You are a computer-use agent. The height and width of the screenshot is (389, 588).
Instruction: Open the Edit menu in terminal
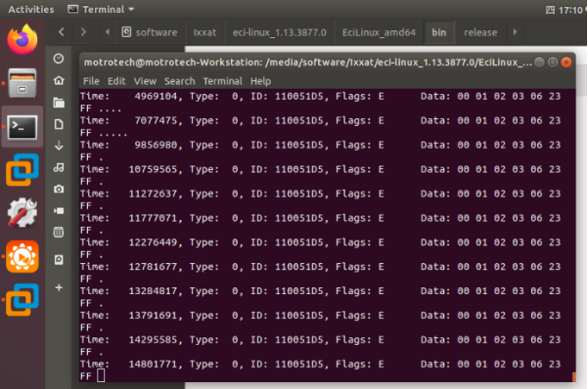[116, 81]
